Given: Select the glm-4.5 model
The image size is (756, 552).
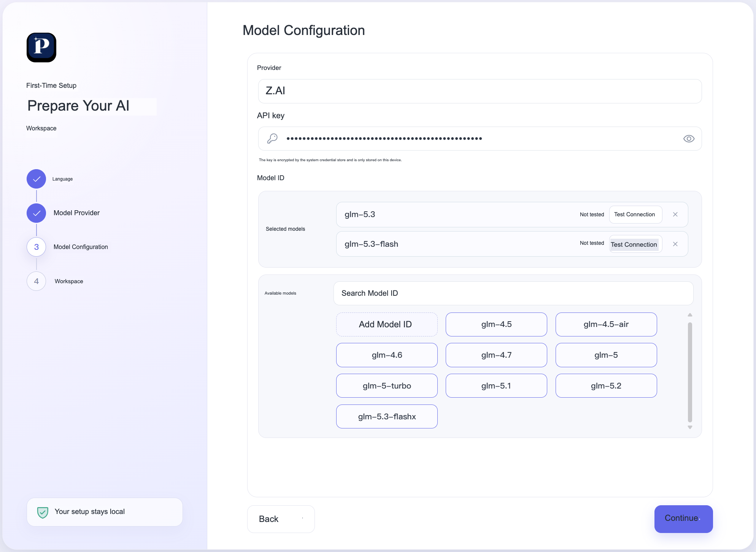Looking at the screenshot, I should [496, 325].
